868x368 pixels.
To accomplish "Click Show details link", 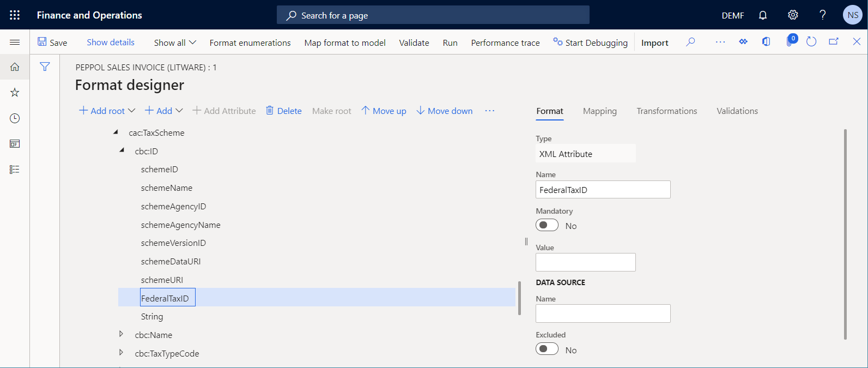I will pyautogui.click(x=111, y=42).
